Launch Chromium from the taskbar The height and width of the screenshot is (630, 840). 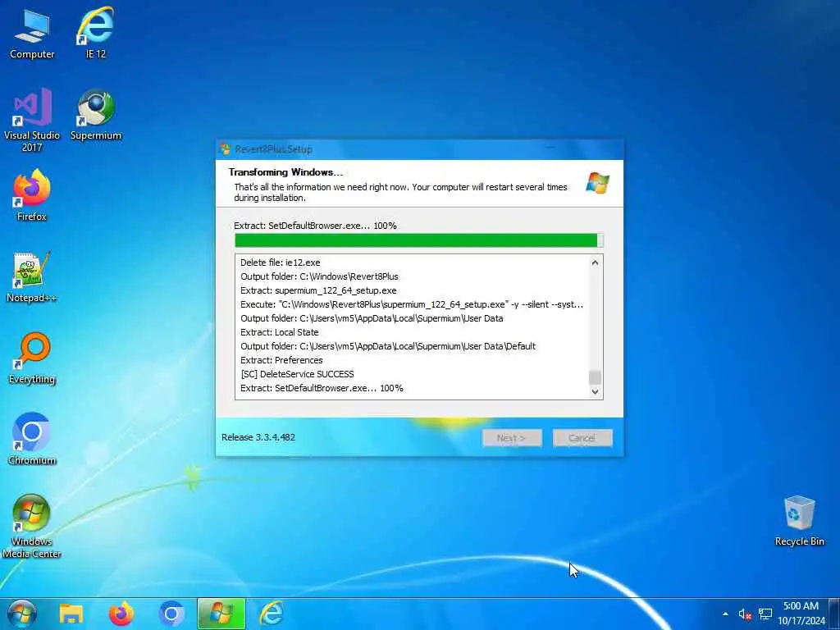tap(171, 614)
